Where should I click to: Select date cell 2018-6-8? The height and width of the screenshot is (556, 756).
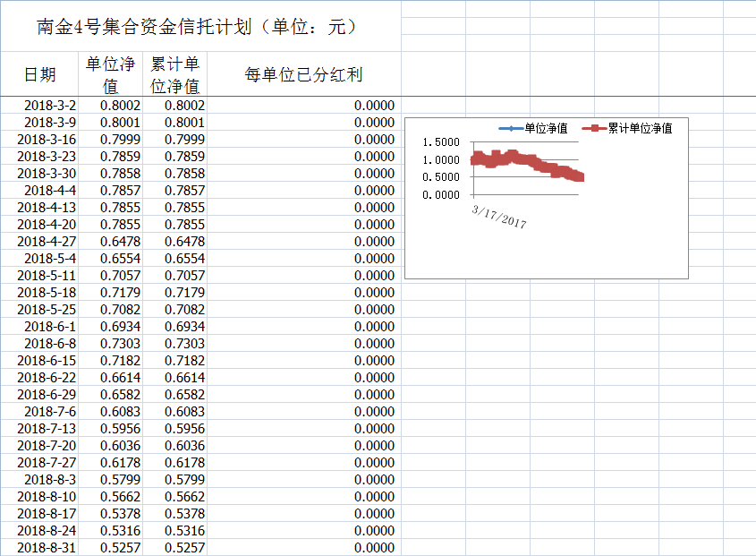pyautogui.click(x=39, y=343)
